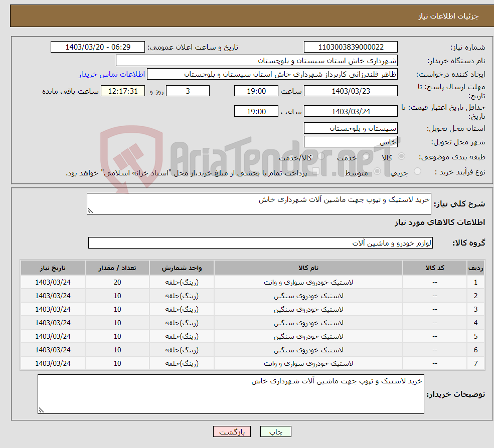Viewport: 494px width, 448px height.
Task: Select the جزیی purchase type radio
Action: coord(417,171)
